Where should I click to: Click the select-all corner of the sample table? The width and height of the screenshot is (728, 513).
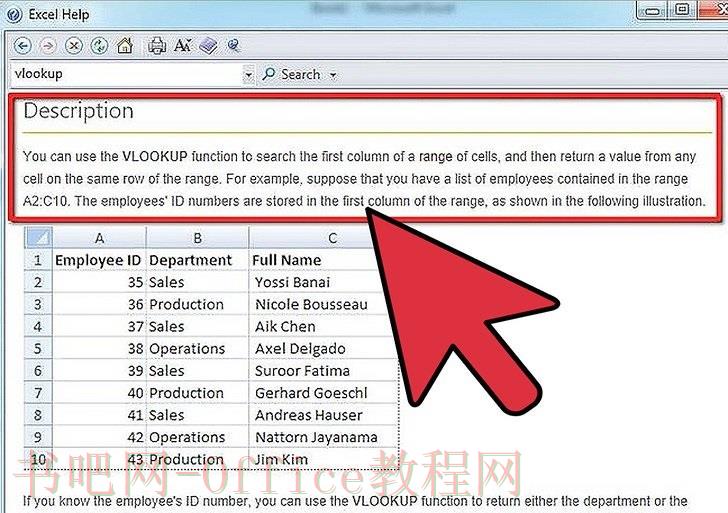pyautogui.click(x=38, y=237)
